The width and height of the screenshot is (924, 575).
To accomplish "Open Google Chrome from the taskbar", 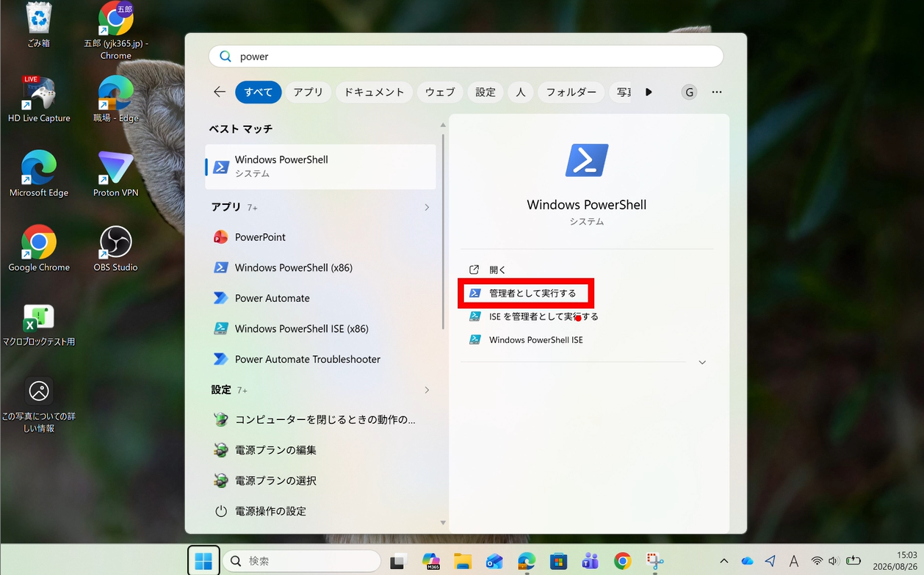I will 622,561.
